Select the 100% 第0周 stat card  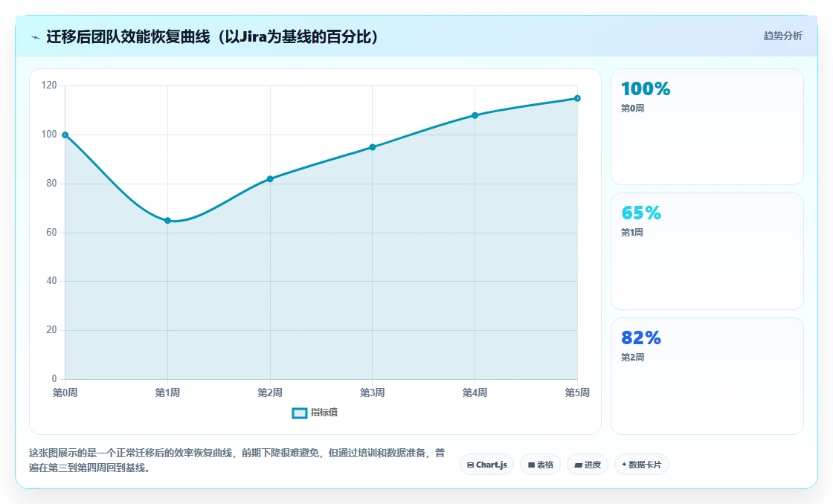(707, 126)
